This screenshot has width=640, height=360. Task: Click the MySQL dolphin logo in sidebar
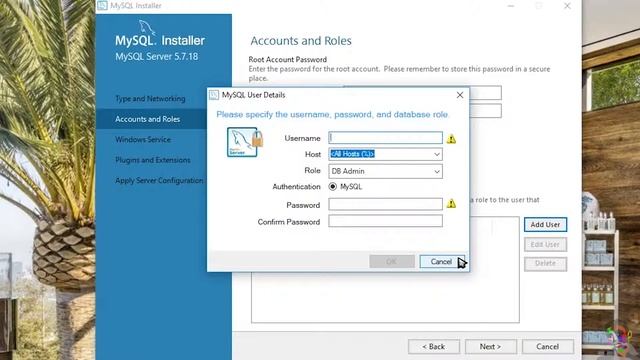(x=147, y=28)
